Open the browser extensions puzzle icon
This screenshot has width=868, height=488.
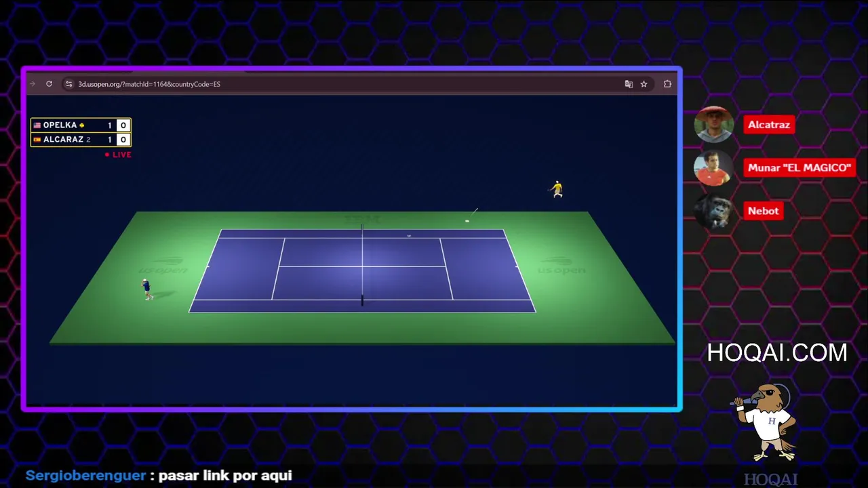click(667, 84)
